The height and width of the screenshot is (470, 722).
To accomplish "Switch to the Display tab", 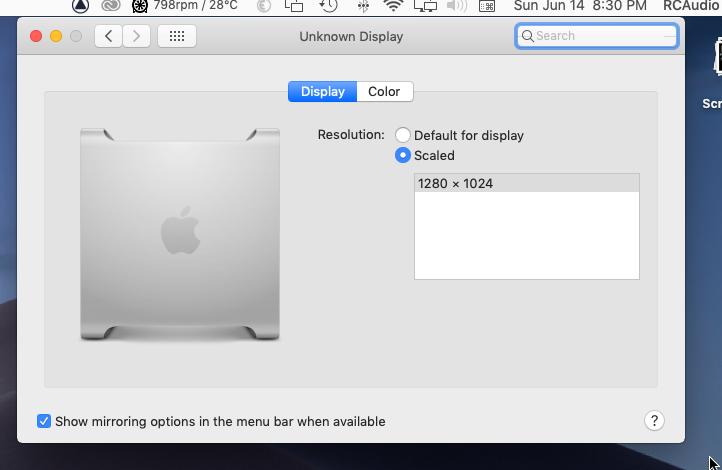I will click(322, 92).
